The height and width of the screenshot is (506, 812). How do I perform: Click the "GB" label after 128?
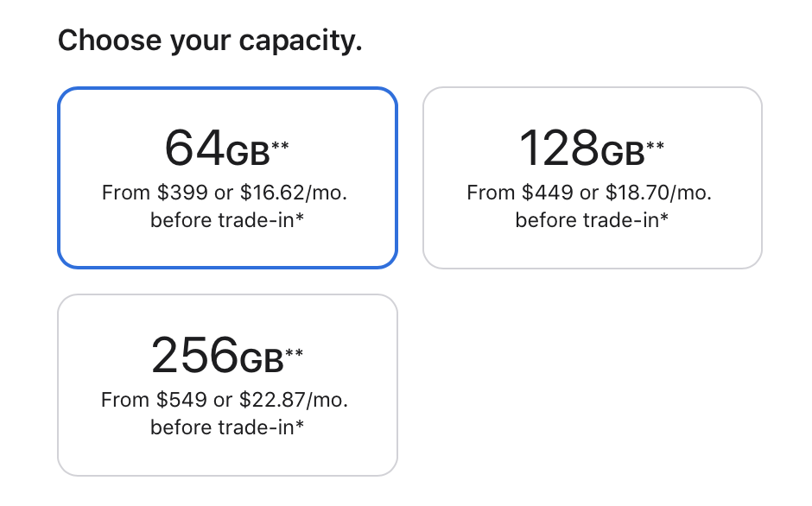tap(623, 154)
